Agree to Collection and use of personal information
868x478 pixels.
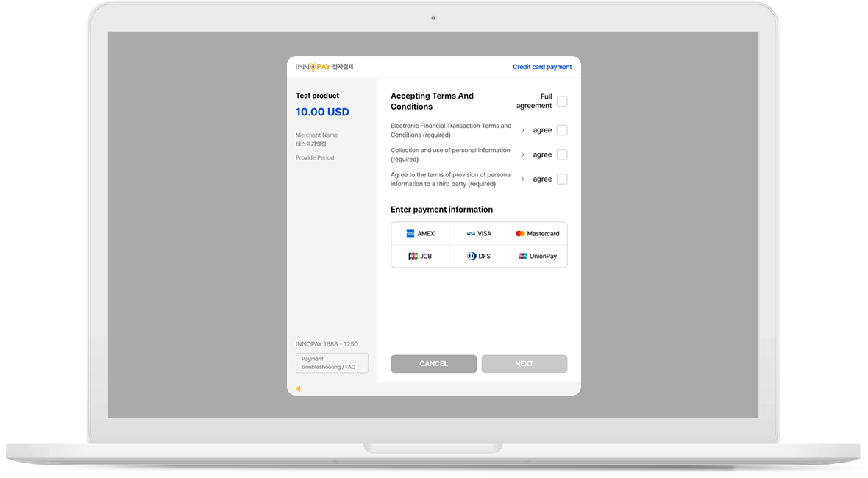pyautogui.click(x=562, y=154)
